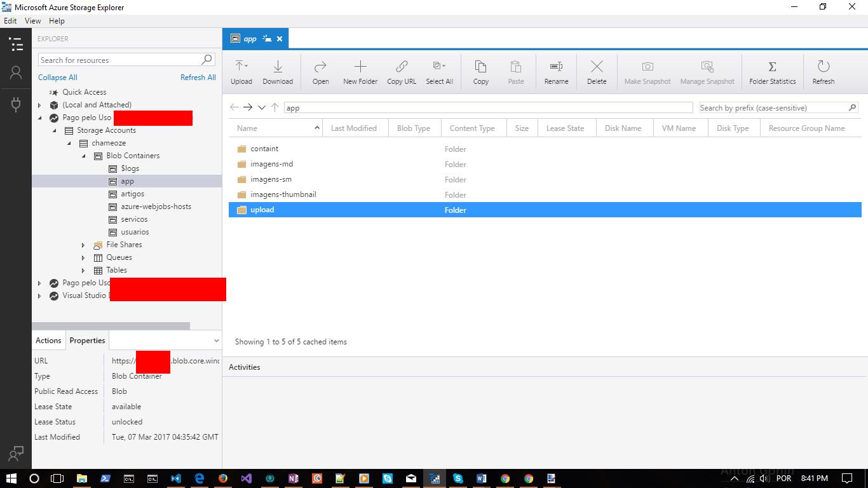Click the Connect plug icon

[x=16, y=105]
